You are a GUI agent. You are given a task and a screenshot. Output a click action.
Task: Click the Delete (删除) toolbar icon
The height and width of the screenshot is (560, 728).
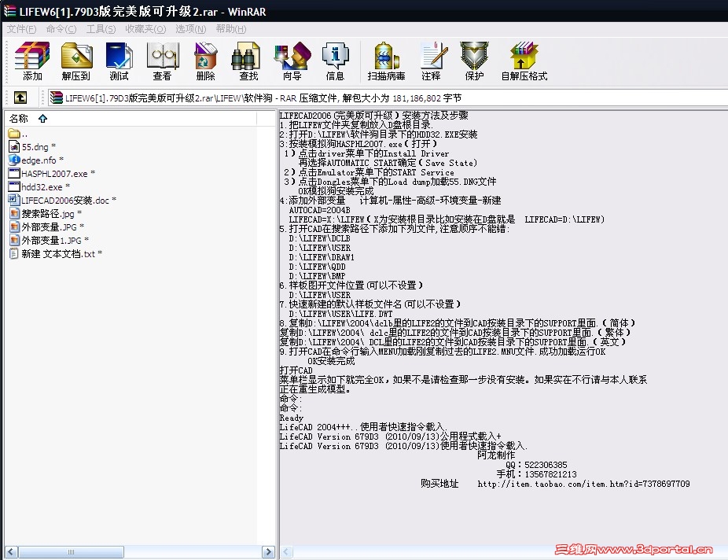[x=205, y=61]
